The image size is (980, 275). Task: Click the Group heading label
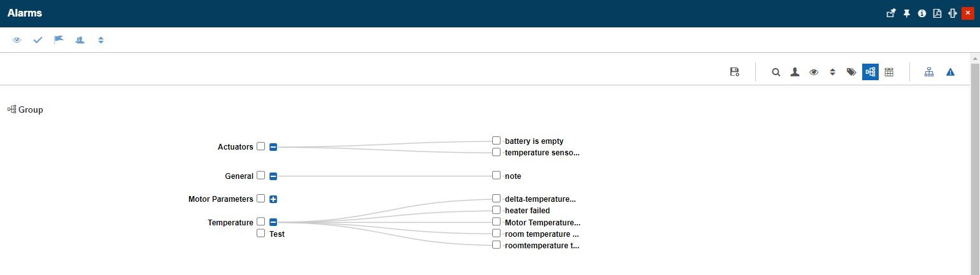click(30, 109)
